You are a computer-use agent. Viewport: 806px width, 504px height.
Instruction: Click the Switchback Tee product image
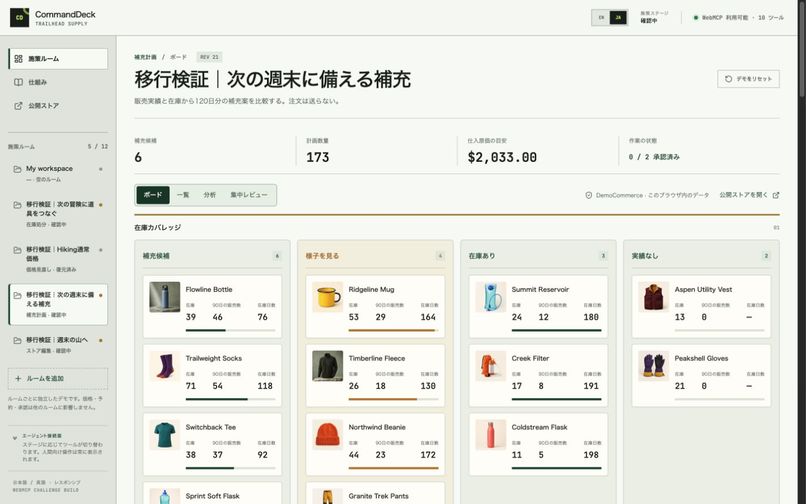click(164, 435)
